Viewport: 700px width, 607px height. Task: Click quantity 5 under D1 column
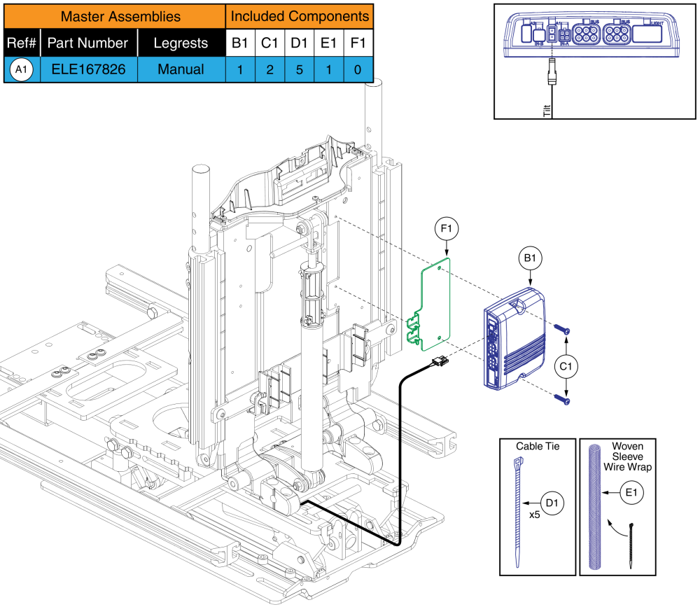[x=299, y=70]
